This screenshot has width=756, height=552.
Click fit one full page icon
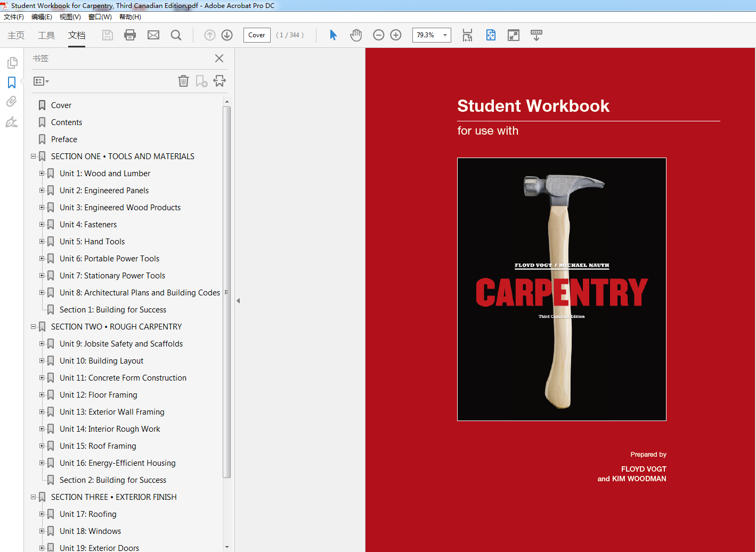point(491,35)
